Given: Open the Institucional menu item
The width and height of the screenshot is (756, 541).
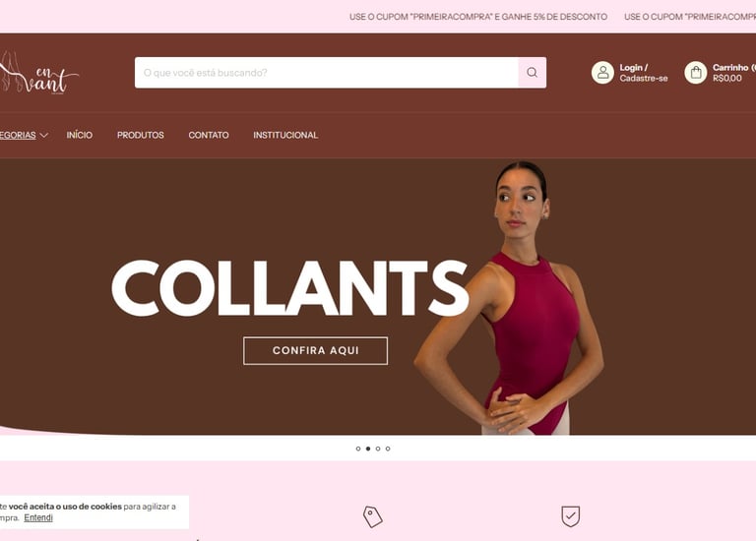Looking at the screenshot, I should click(285, 136).
